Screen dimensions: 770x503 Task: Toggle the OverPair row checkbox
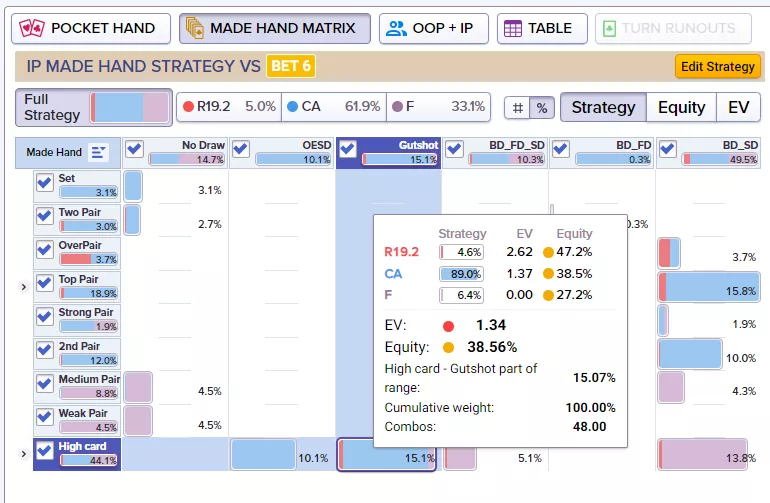tap(44, 249)
